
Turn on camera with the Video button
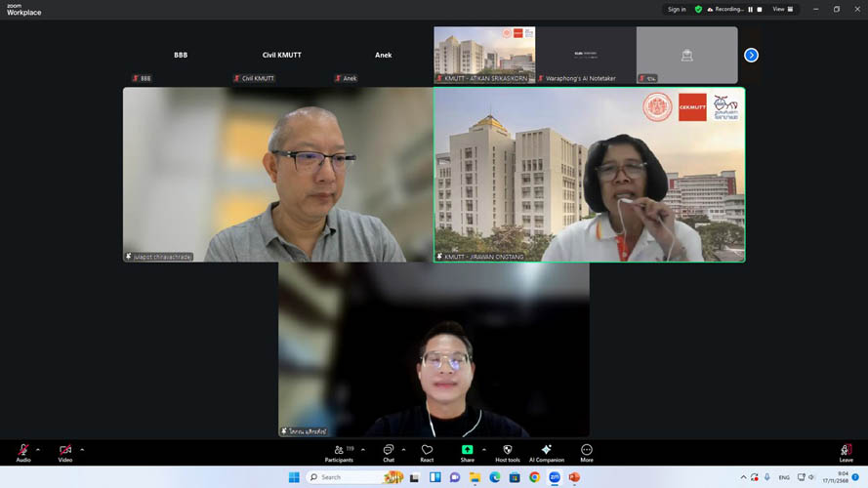point(64,452)
